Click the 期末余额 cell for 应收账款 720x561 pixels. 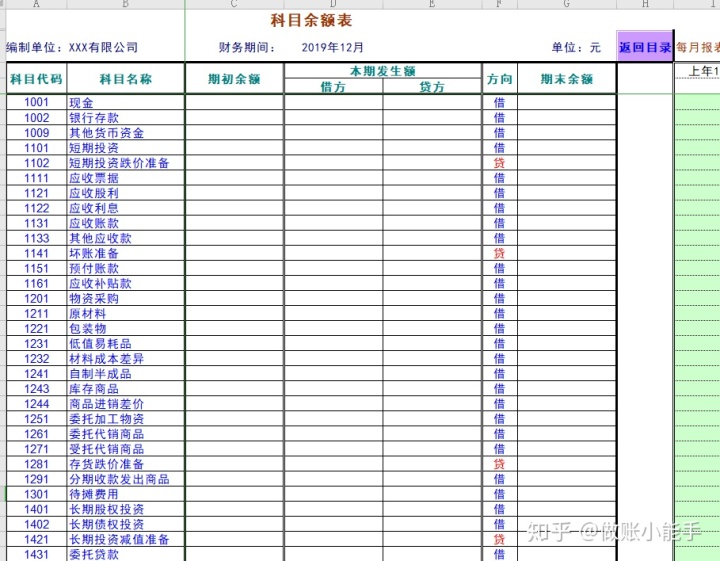tap(567, 223)
